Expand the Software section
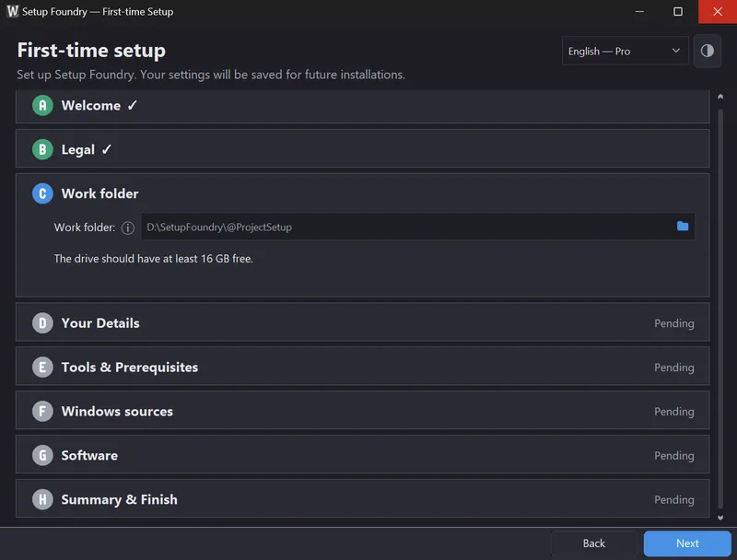The height and width of the screenshot is (560, 737). coord(362,455)
